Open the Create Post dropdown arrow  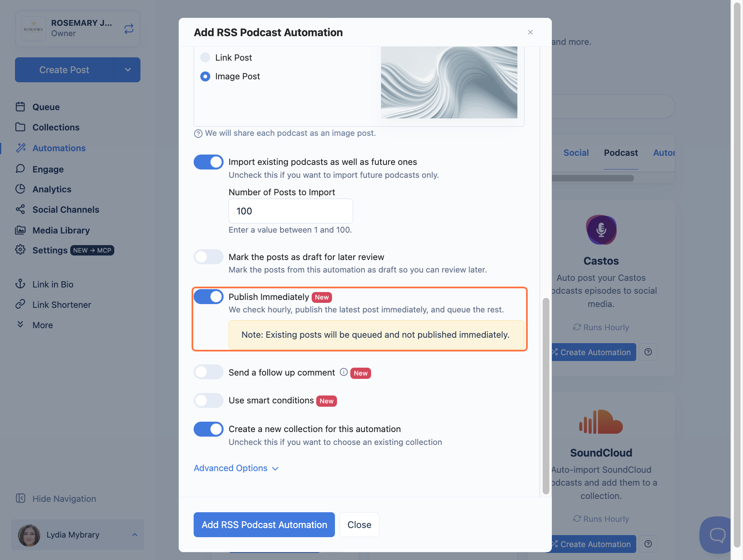click(128, 70)
